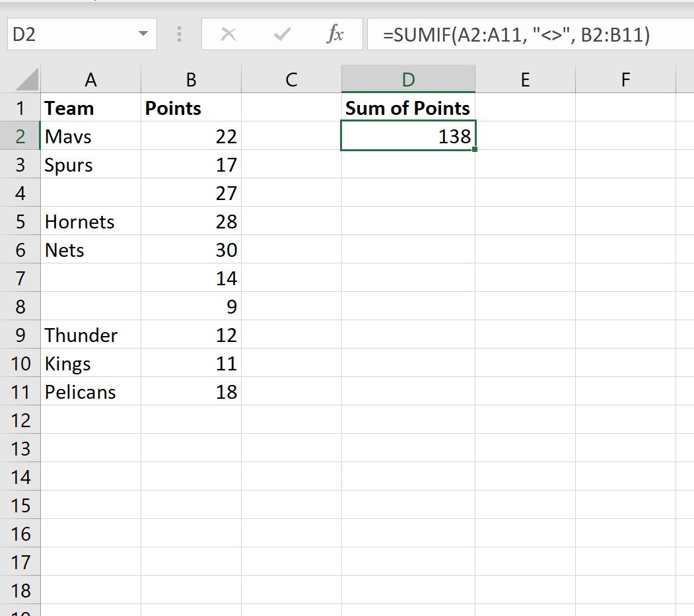The image size is (694, 616).
Task: Select the blank Team cell in row 4
Action: click(x=90, y=193)
